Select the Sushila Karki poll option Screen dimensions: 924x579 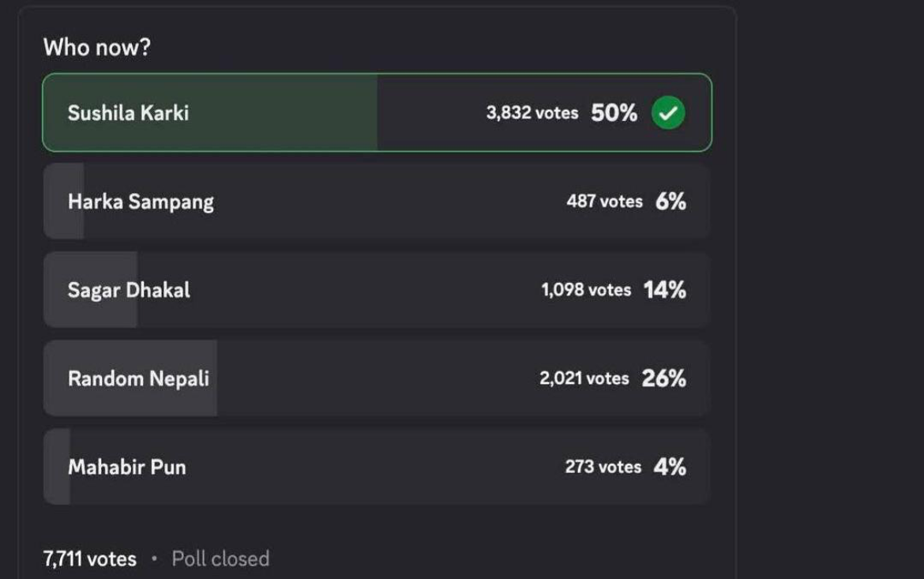(377, 113)
